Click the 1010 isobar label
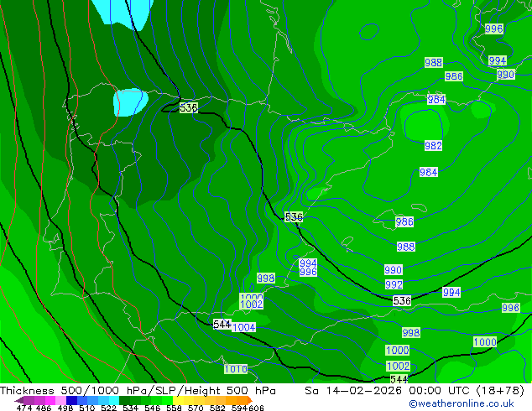 (x=236, y=369)
